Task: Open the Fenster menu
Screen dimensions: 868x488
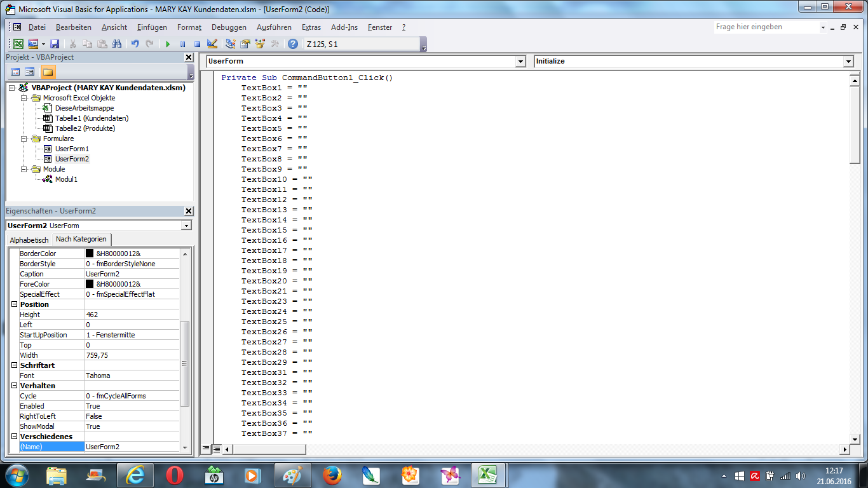Action: [x=380, y=27]
